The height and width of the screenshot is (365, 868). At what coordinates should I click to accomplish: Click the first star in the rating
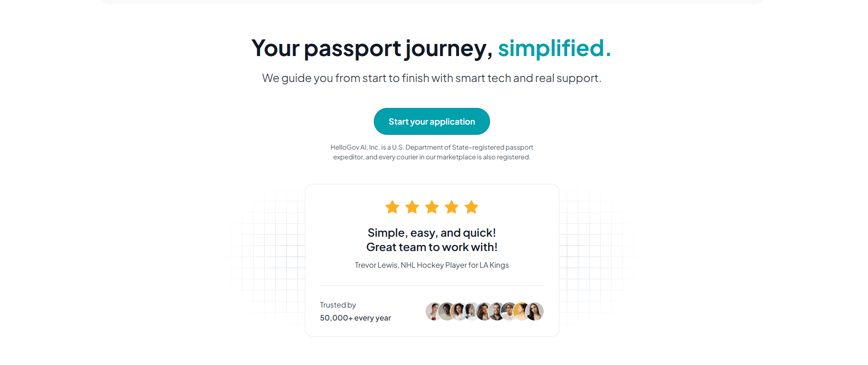click(x=392, y=207)
